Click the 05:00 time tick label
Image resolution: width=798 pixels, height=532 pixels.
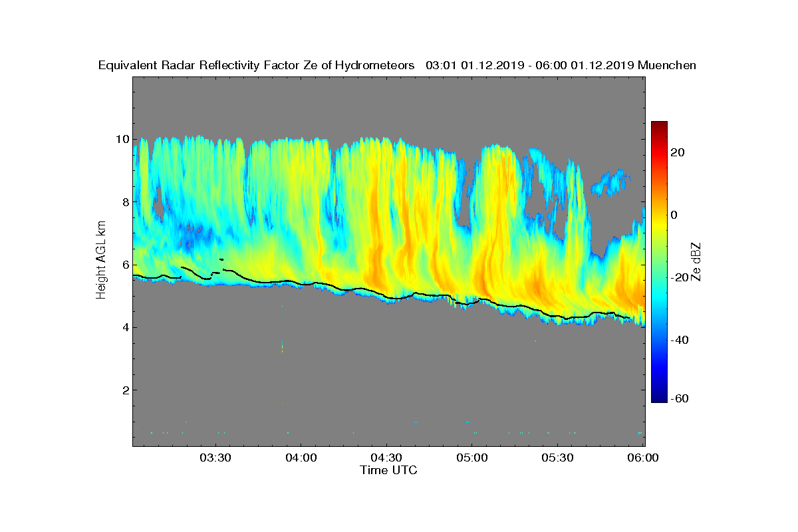[472, 458]
